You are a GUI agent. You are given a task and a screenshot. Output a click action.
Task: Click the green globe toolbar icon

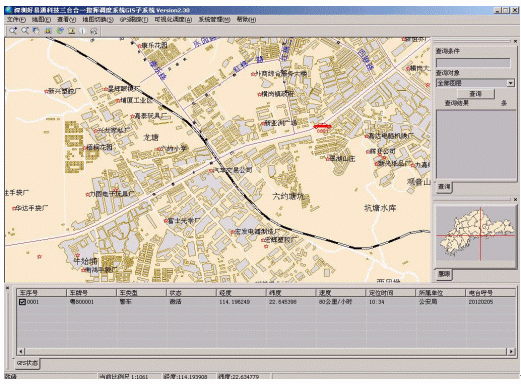point(60,31)
